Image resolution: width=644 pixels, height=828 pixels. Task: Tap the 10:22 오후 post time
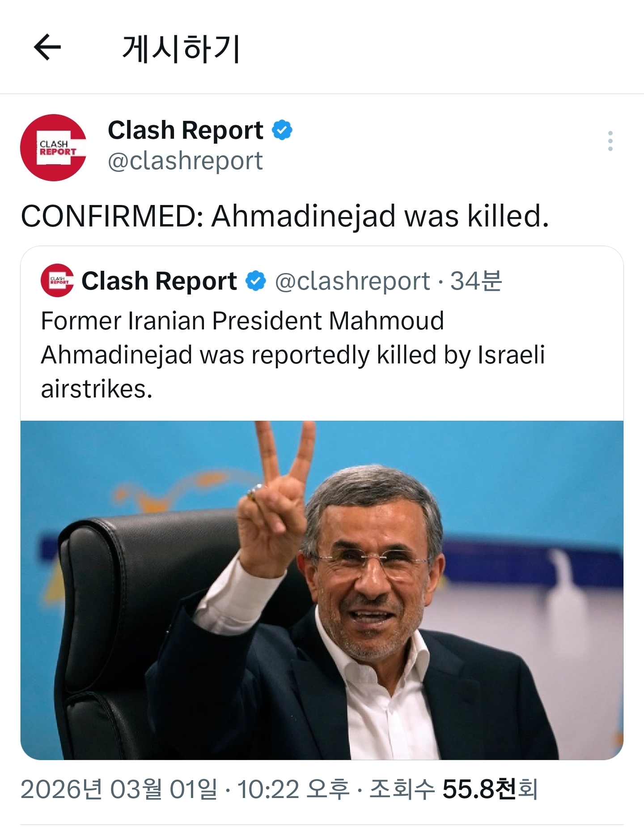293,789
